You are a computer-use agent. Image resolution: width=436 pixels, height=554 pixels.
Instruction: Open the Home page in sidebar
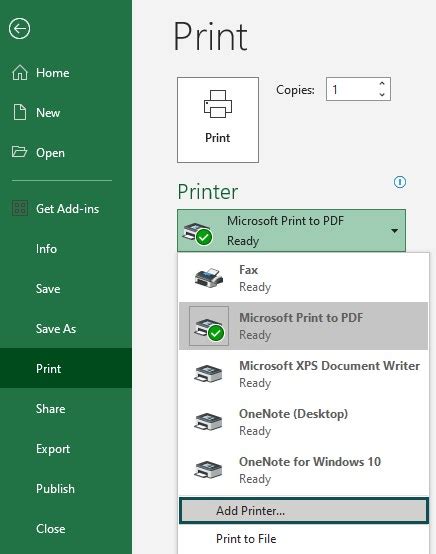(66, 72)
